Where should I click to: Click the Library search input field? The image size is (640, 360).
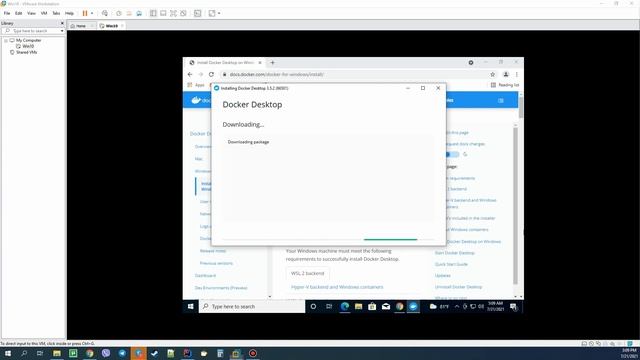[31, 31]
